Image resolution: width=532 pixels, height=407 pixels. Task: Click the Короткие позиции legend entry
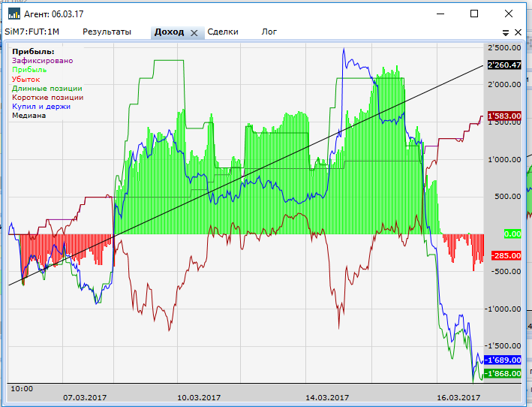tap(48, 98)
